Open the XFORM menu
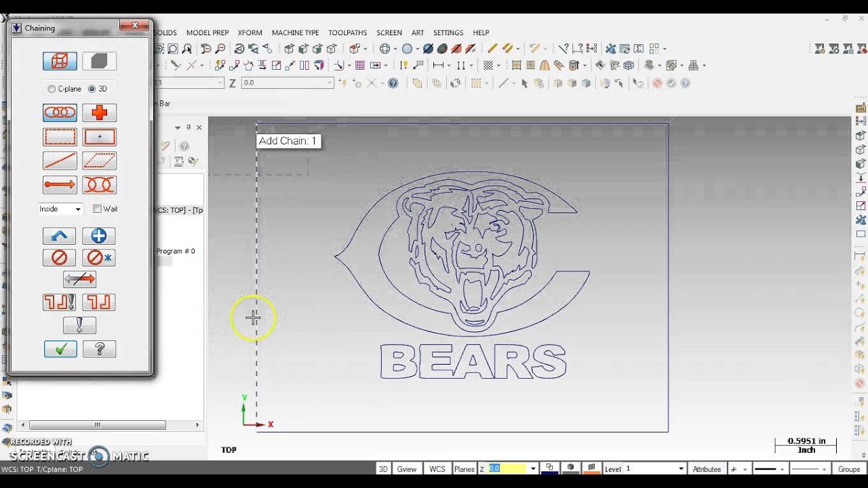Screen dimensions: 868x488 pos(250,33)
